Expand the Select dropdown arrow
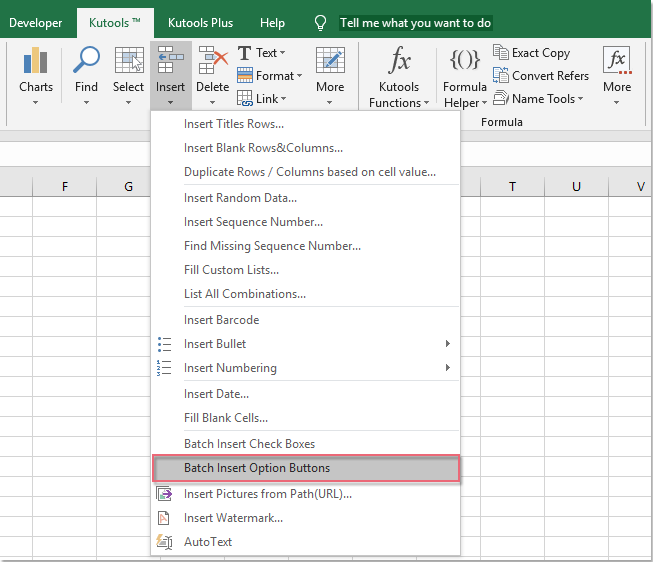Image resolution: width=653 pixels, height=562 pixels. coord(128,102)
